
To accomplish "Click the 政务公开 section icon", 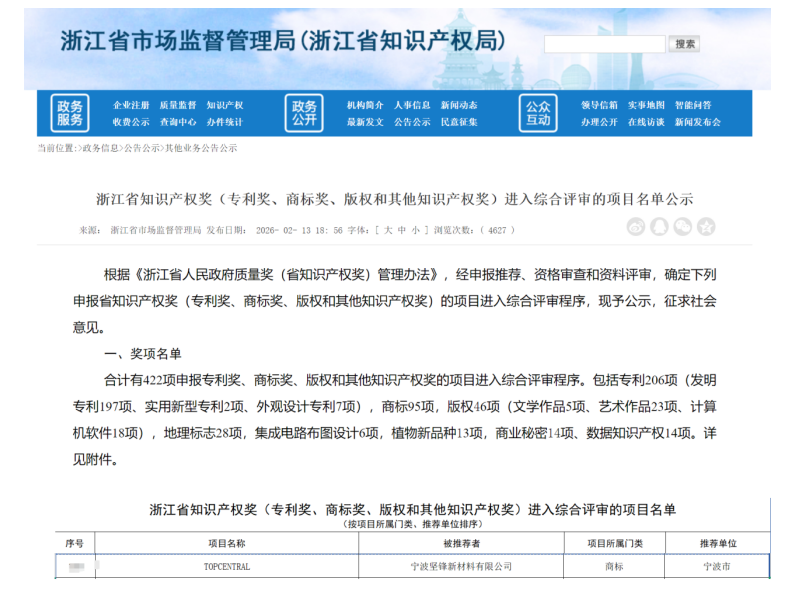I will (304, 113).
